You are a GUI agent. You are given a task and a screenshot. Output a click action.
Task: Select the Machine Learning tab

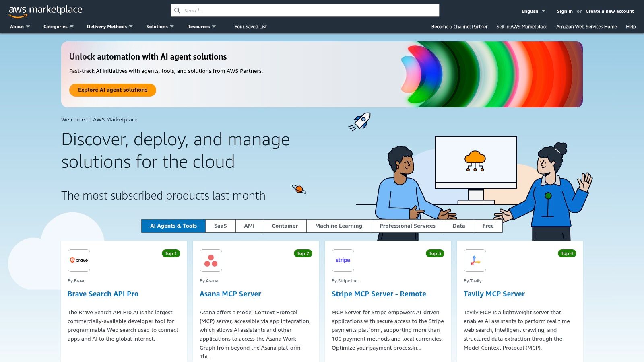(x=339, y=226)
